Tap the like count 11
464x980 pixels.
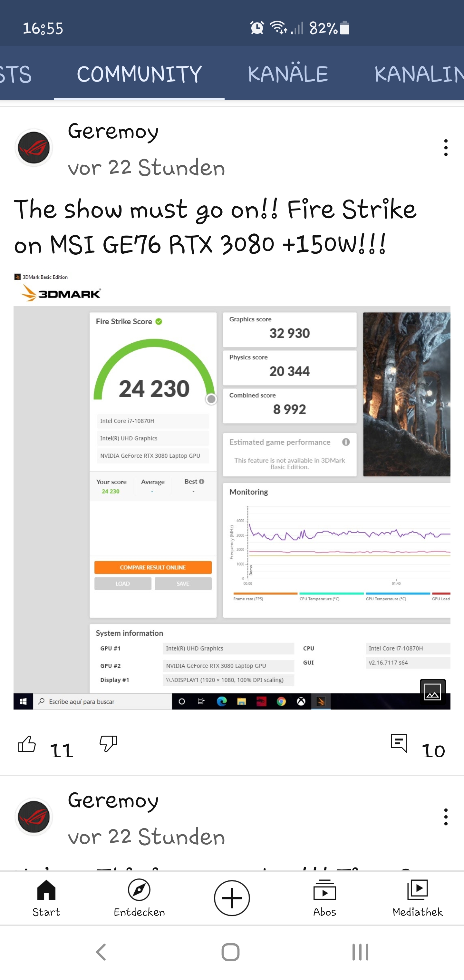pos(62,750)
